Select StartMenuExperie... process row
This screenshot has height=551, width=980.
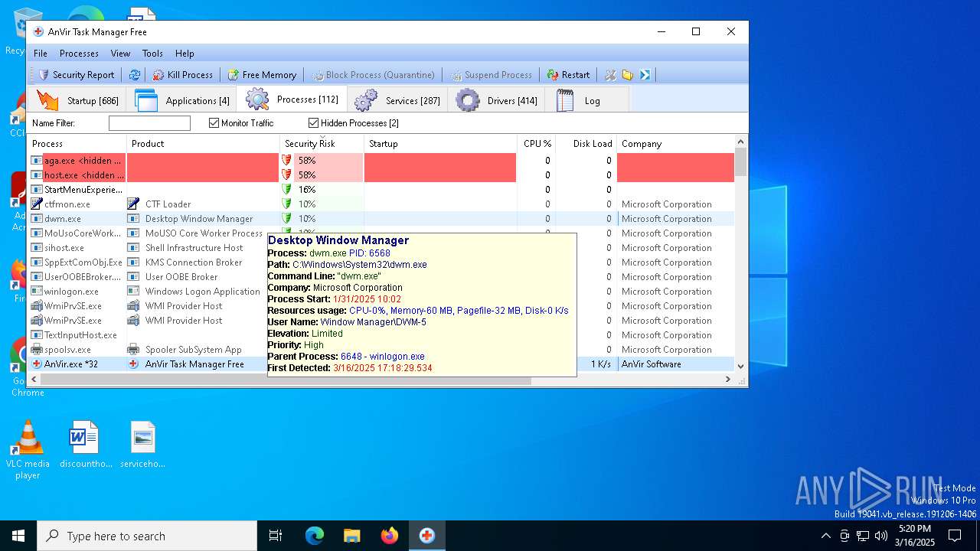[381, 190]
